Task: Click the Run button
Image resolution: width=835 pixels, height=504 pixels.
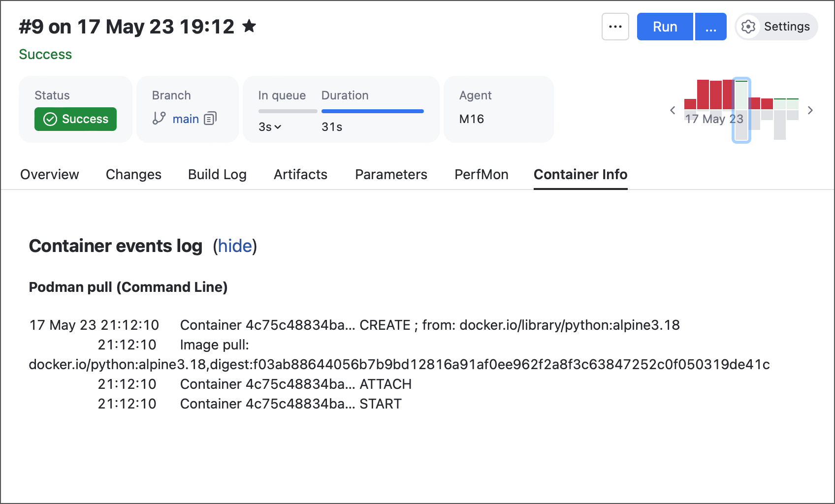Action: tap(665, 27)
